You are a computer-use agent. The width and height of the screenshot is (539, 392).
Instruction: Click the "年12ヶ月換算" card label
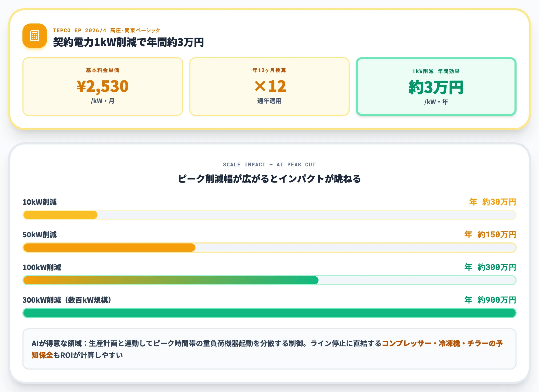[x=269, y=70]
